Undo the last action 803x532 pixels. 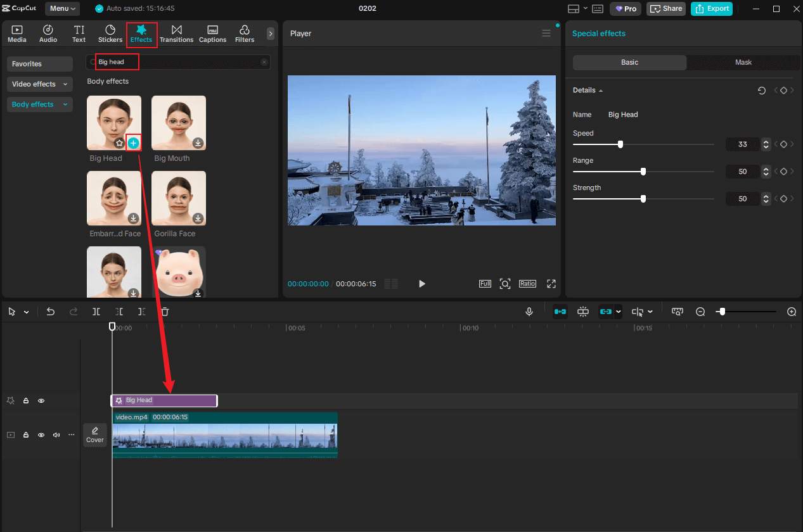coord(51,311)
